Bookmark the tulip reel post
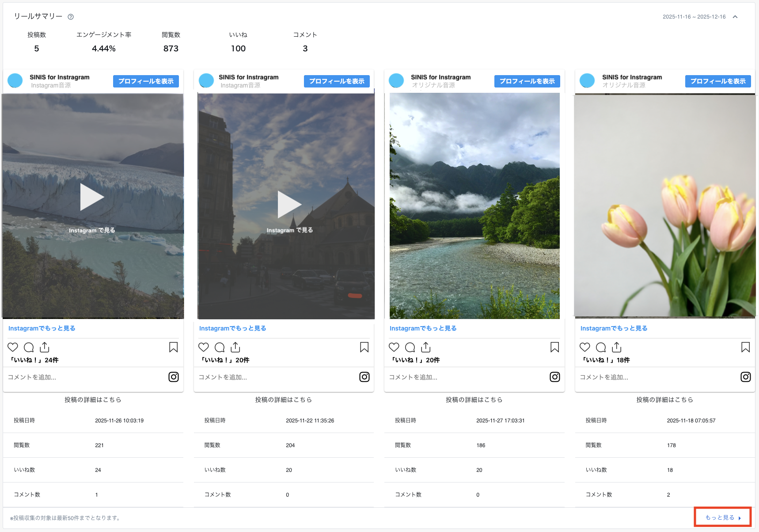The width and height of the screenshot is (759, 532). pyautogui.click(x=745, y=347)
